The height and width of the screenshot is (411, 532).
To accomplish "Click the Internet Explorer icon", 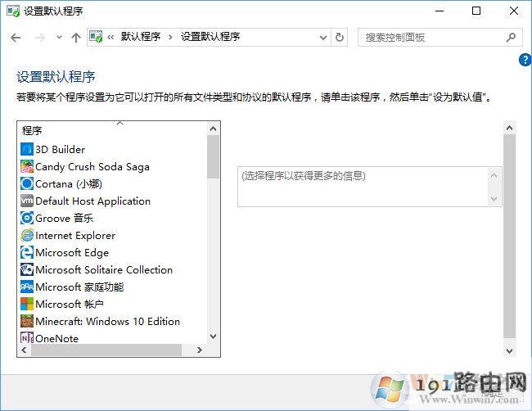I will 27,235.
